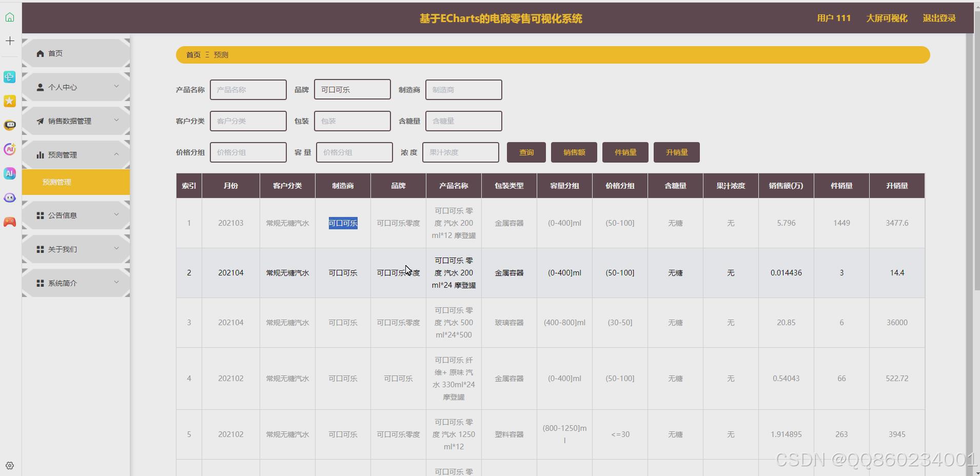Image resolution: width=980 pixels, height=476 pixels.
Task: Focus the 浓度 input with 果汁浓度 placeholder
Action: tap(461, 152)
